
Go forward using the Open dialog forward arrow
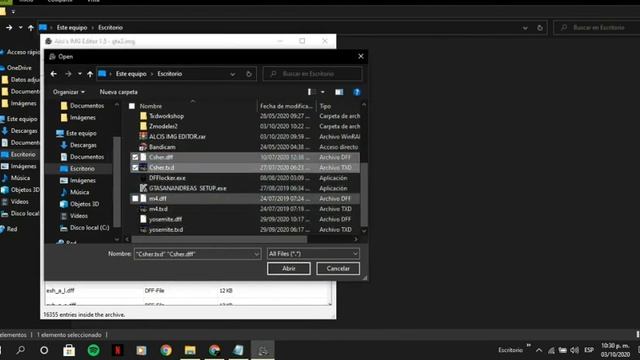pos(68,74)
